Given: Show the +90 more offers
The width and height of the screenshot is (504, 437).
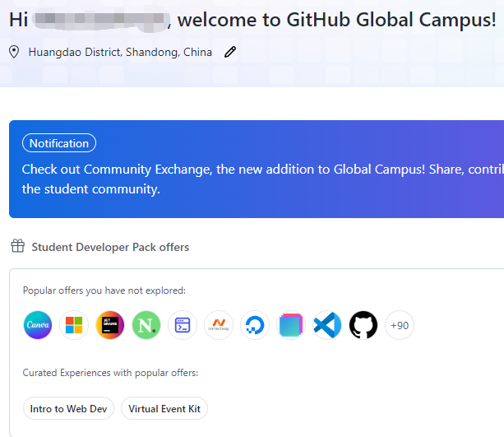Looking at the screenshot, I should click(x=400, y=325).
